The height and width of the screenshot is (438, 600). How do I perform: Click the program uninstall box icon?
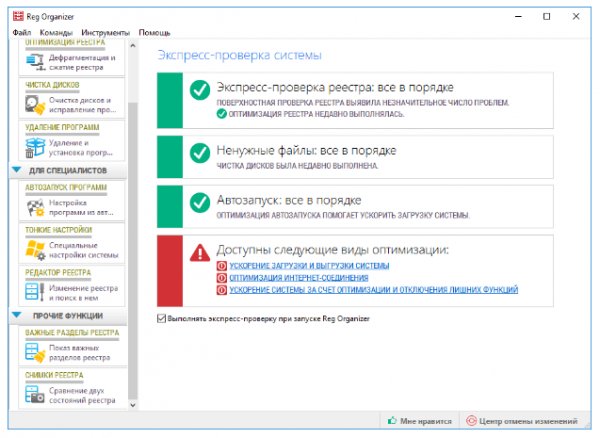pos(36,148)
